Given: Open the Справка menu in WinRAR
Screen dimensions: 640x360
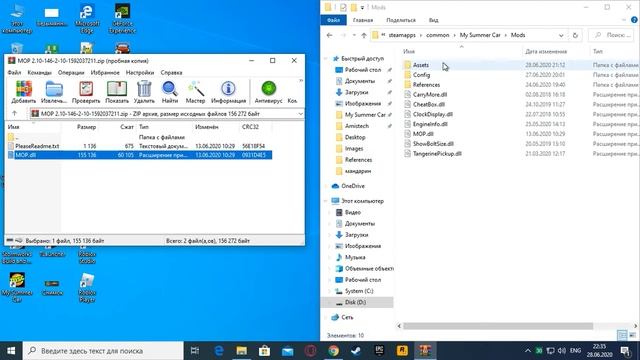Looking at the screenshot, I should 171,72.
